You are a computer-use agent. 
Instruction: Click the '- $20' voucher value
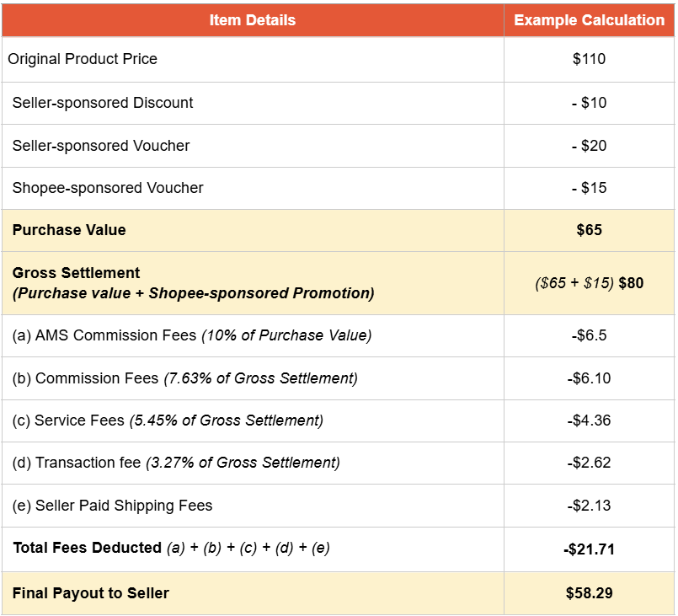[x=589, y=146]
